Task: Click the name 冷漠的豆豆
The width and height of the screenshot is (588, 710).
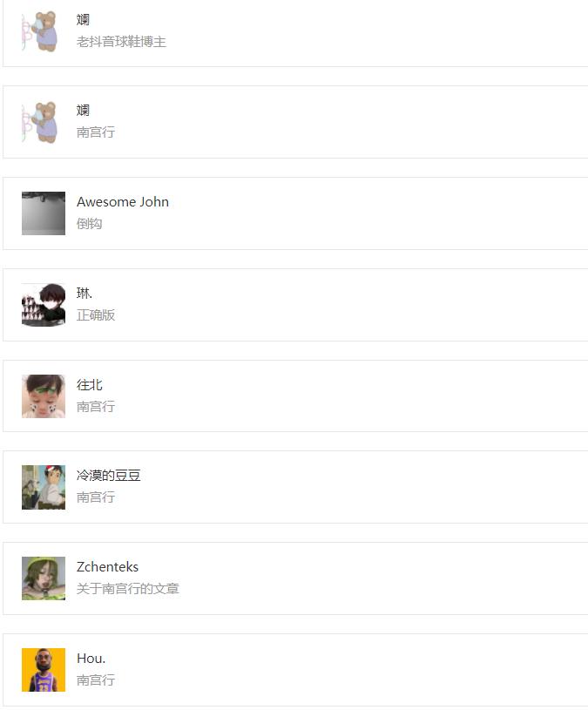Action: [x=109, y=476]
